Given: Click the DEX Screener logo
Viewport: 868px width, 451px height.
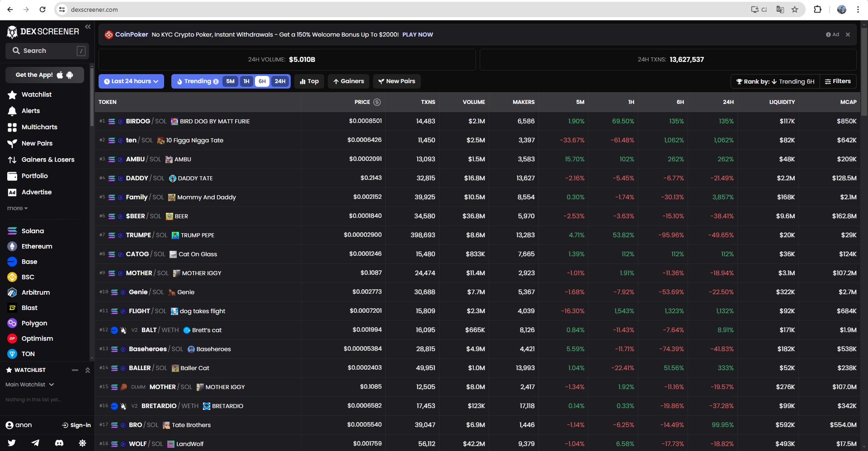Looking at the screenshot, I should click(43, 32).
